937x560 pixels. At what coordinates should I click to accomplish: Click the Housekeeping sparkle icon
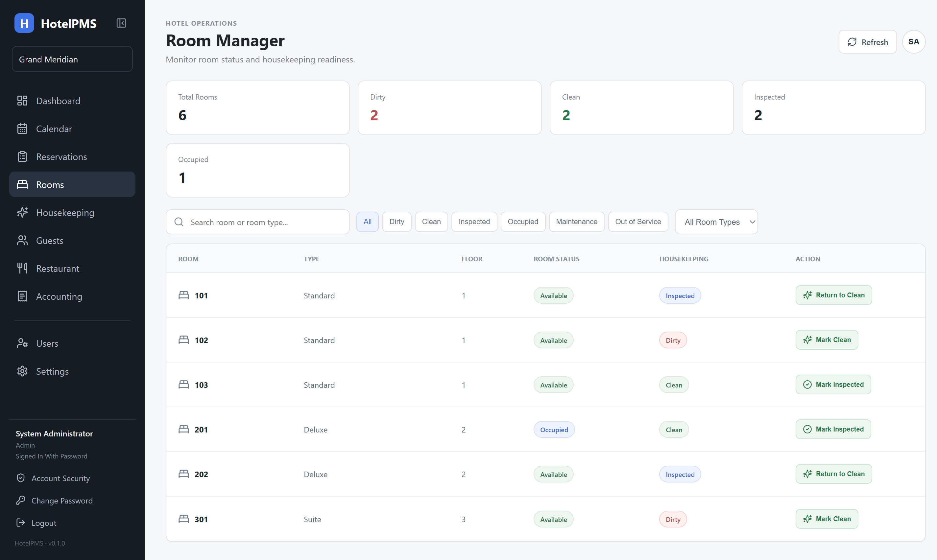click(x=22, y=212)
